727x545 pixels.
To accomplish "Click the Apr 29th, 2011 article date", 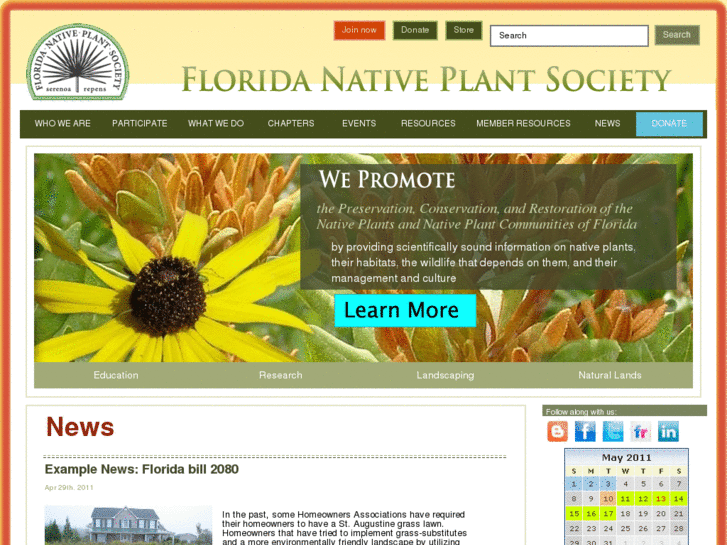I will pos(69,487).
